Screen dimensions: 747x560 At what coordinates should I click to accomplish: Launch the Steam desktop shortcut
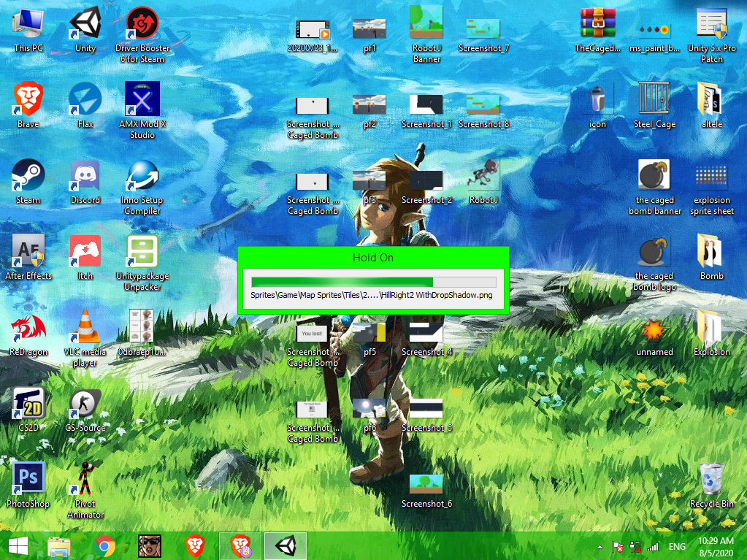click(x=28, y=181)
